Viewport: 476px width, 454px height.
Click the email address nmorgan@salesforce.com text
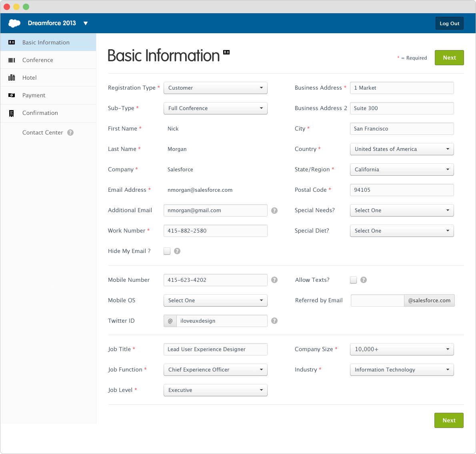(x=200, y=190)
